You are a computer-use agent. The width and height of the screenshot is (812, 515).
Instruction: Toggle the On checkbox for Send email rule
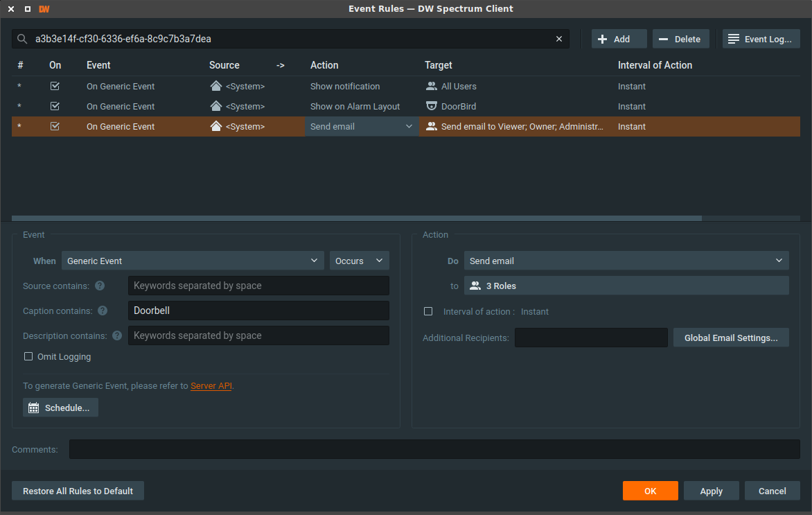pos(55,126)
